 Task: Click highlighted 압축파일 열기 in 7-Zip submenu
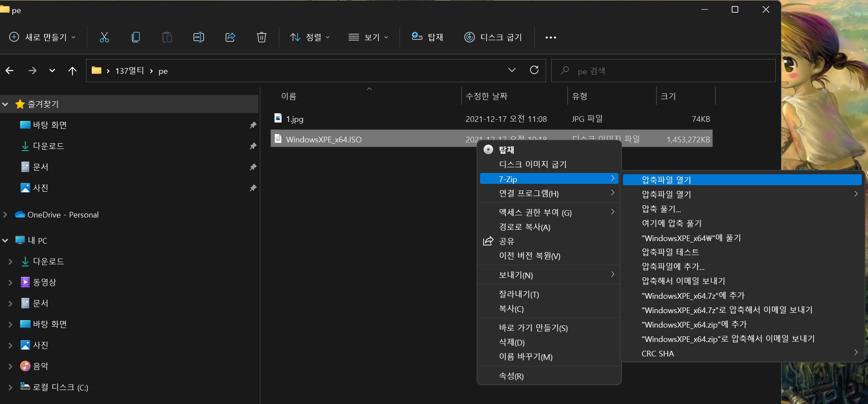742,180
